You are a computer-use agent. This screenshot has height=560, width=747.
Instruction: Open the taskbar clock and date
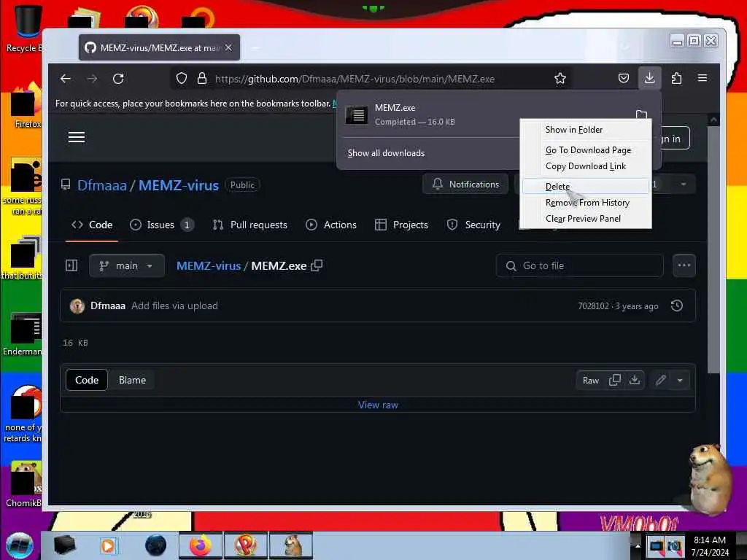[x=709, y=545]
